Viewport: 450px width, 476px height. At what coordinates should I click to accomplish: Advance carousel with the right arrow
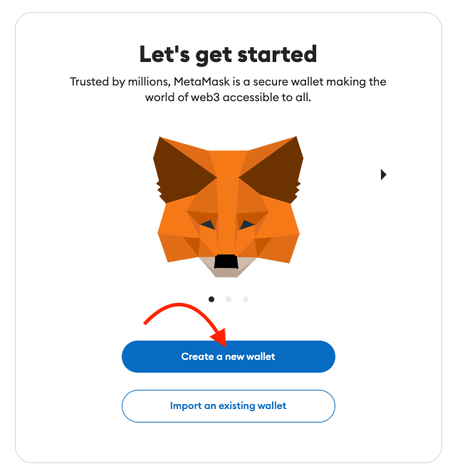pyautogui.click(x=384, y=175)
